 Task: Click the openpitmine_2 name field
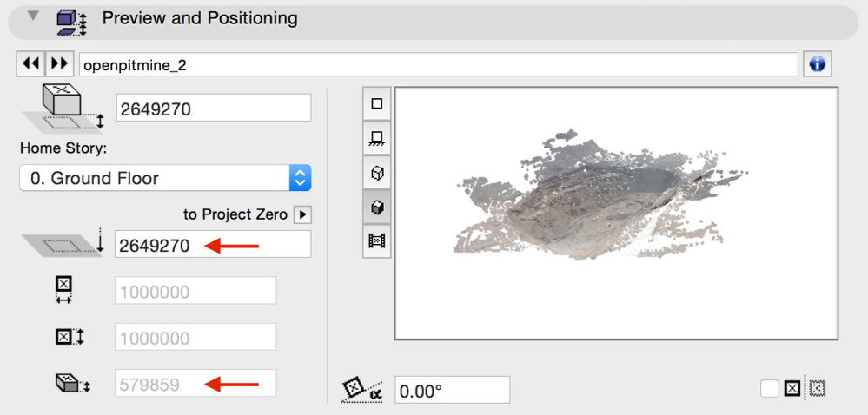438,65
